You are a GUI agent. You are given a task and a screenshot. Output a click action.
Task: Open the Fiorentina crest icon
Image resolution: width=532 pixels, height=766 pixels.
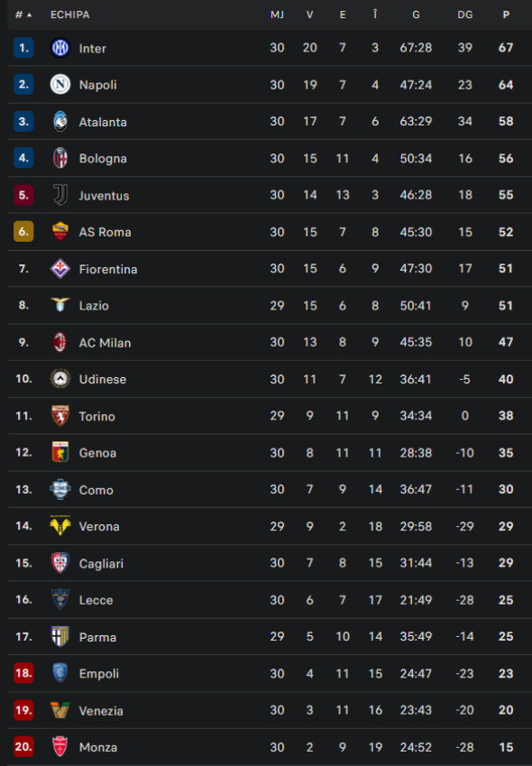click(x=60, y=268)
